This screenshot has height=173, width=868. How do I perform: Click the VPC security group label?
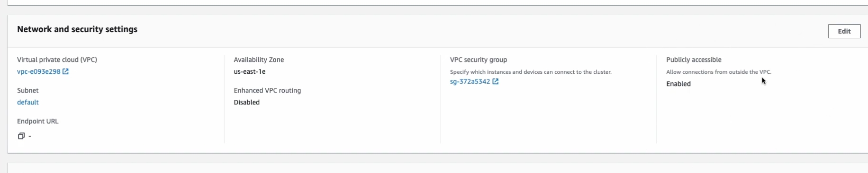(479, 60)
